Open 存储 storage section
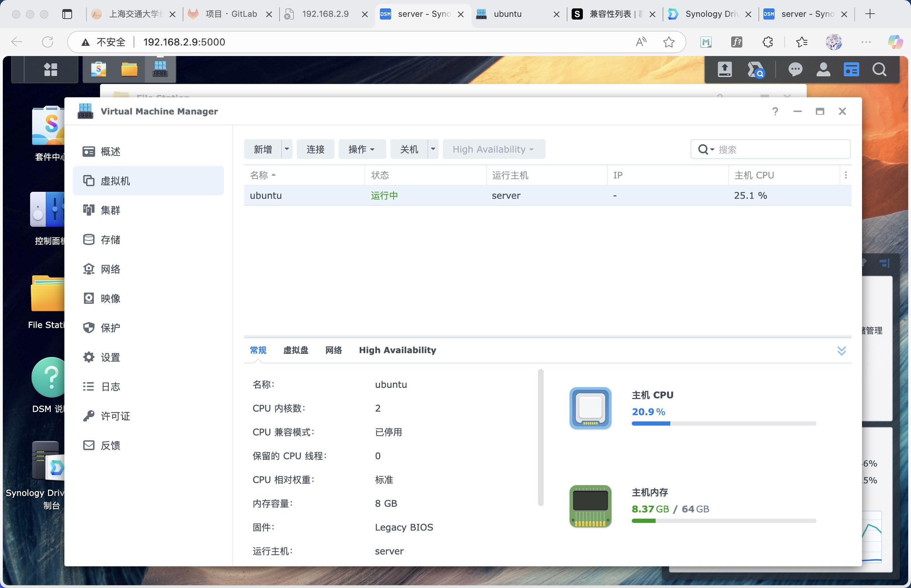The width and height of the screenshot is (911, 588). tap(148, 239)
